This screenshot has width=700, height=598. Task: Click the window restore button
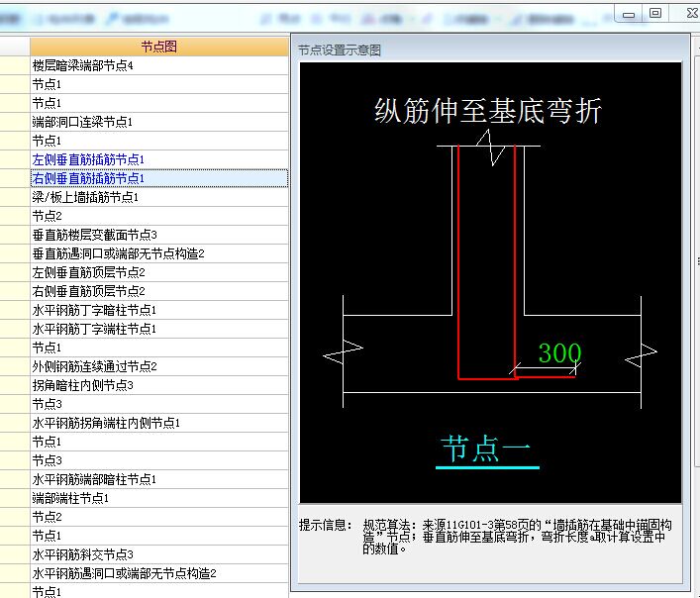[655, 13]
